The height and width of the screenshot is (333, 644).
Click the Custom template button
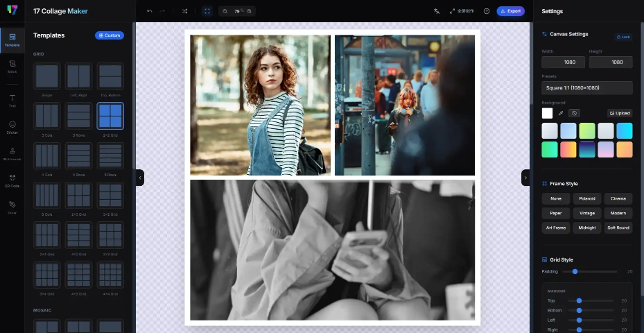pyautogui.click(x=110, y=35)
